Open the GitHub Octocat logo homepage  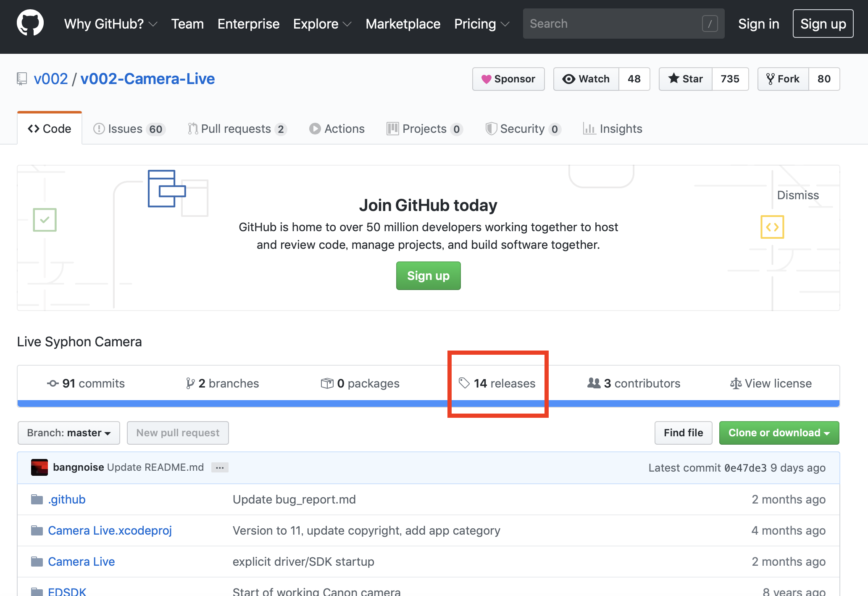point(30,23)
